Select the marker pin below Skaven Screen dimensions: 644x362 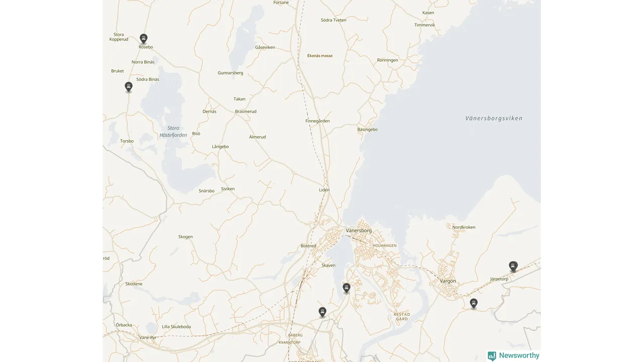(x=346, y=288)
